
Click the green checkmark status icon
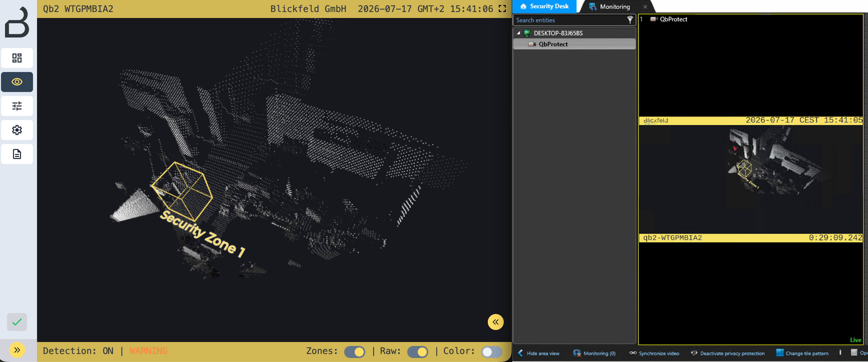pos(17,322)
